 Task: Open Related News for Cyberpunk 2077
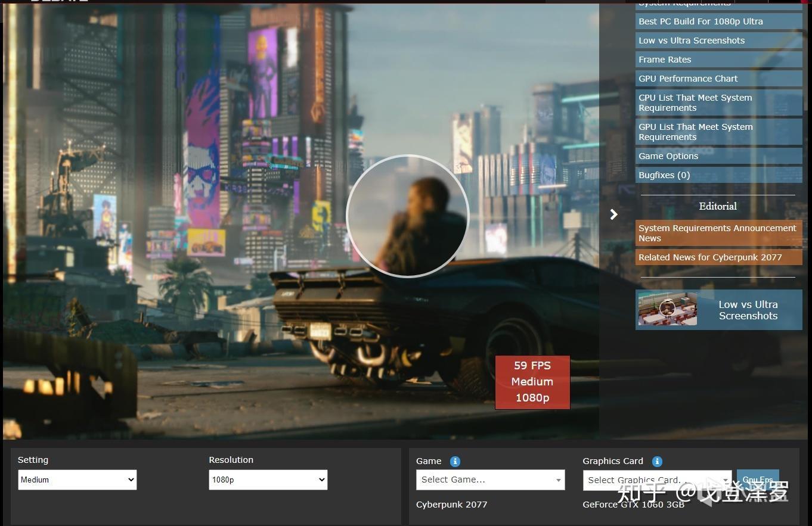[x=718, y=257]
